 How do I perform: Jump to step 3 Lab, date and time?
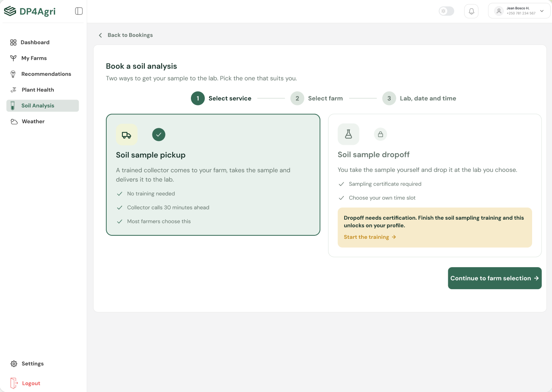419,98
